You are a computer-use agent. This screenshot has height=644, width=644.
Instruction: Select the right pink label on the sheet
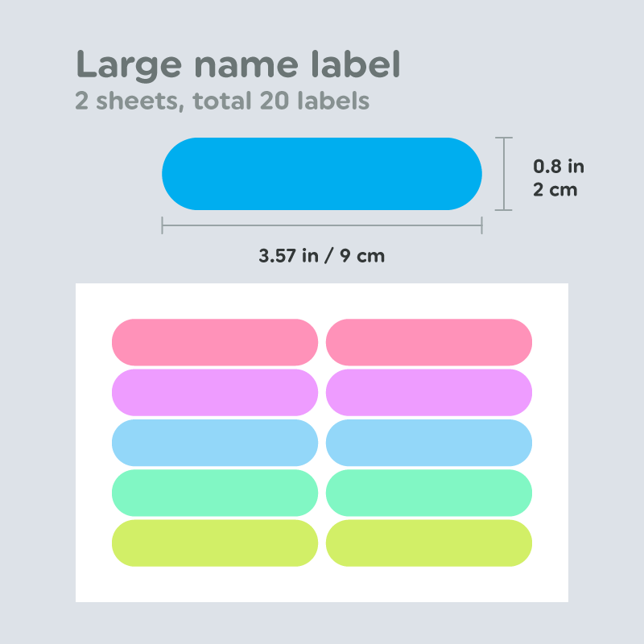coord(429,342)
